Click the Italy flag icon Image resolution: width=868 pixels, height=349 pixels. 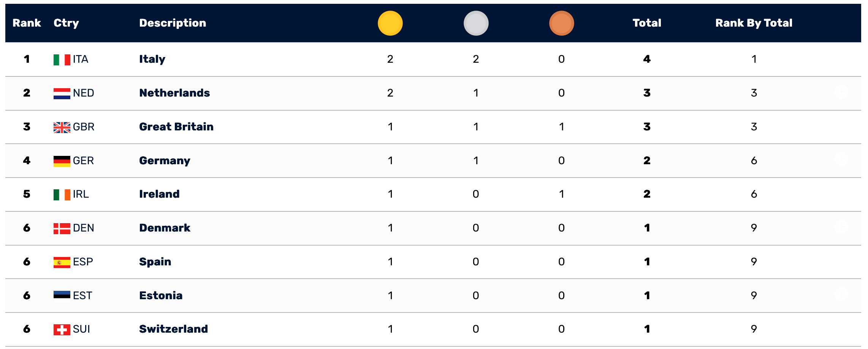(x=62, y=60)
